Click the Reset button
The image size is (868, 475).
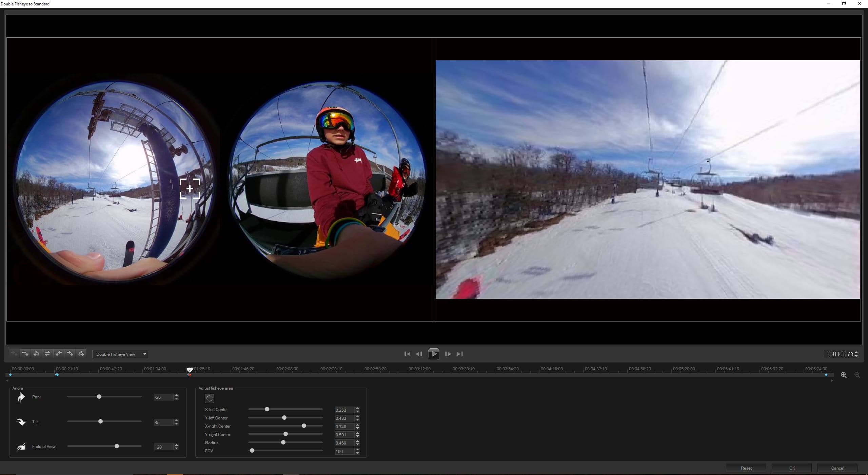(x=746, y=468)
